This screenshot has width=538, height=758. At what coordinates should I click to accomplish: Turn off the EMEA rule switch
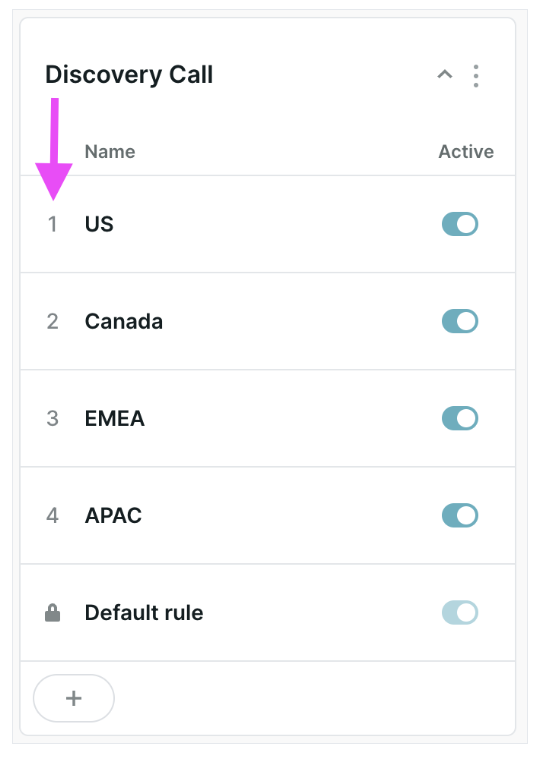pos(460,419)
